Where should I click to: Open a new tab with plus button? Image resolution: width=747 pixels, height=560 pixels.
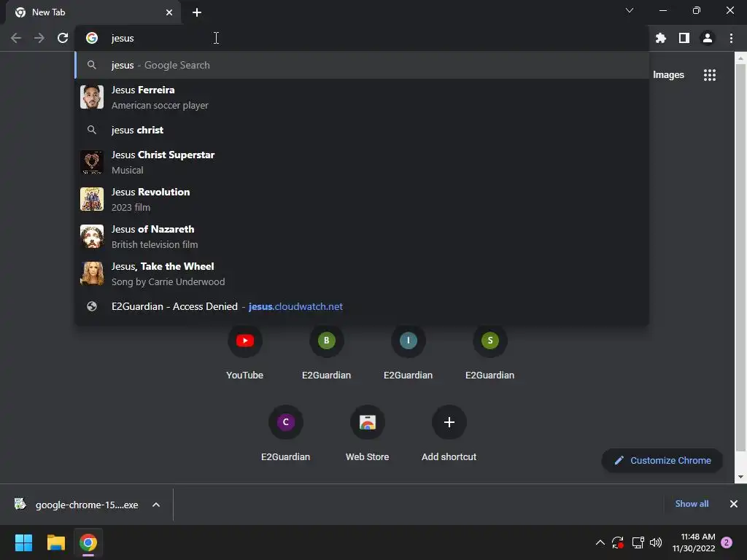pos(197,12)
